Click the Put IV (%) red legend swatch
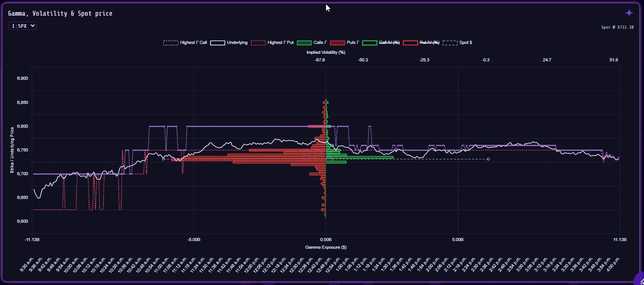The image size is (644, 285). click(x=411, y=43)
